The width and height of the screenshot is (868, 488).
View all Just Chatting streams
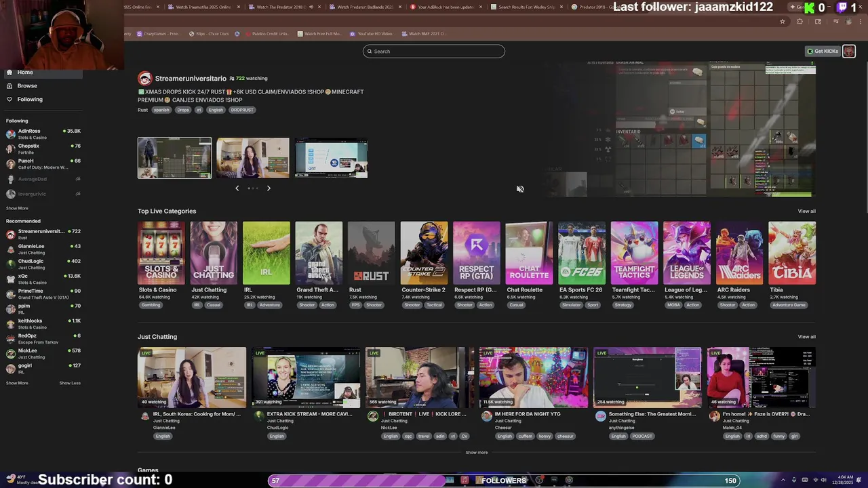click(x=806, y=337)
